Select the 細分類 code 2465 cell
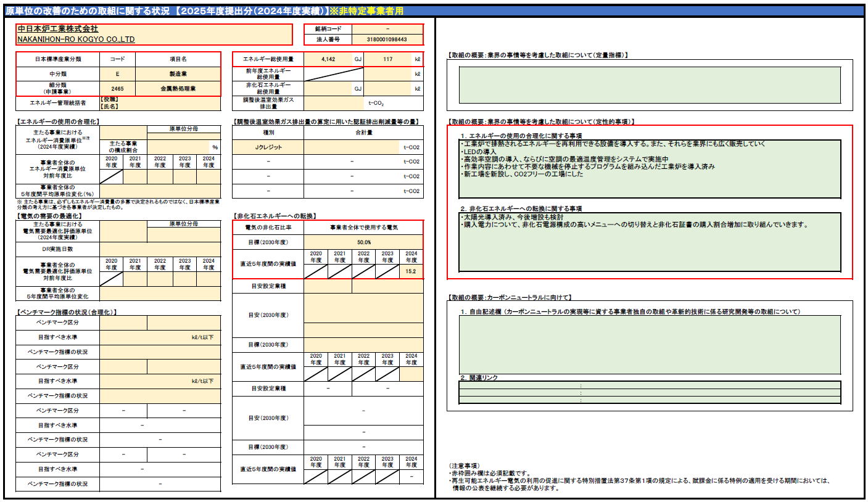868x502 pixels. coord(117,89)
